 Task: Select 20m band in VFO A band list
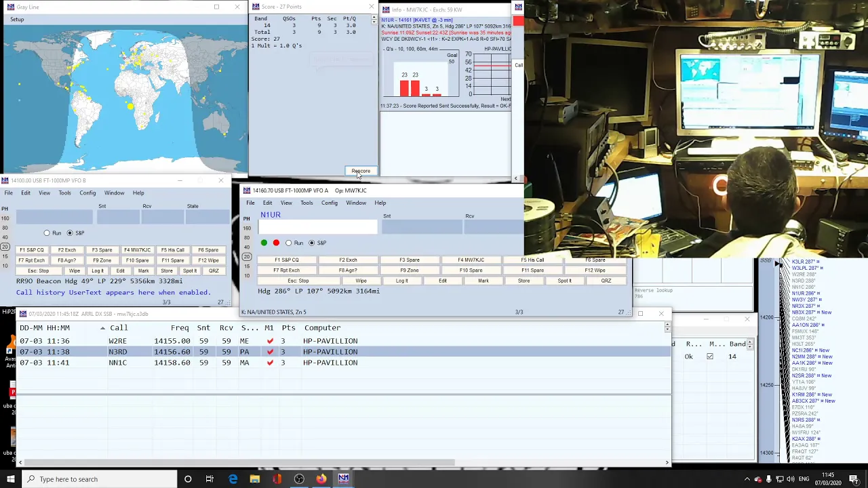coord(246,257)
